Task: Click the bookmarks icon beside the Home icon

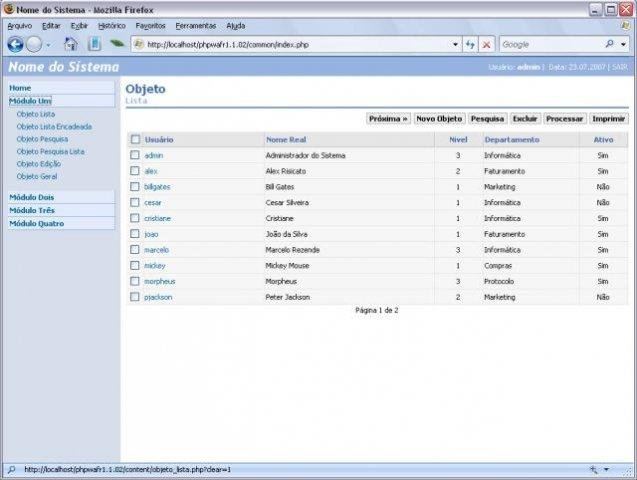Action: 94,43
